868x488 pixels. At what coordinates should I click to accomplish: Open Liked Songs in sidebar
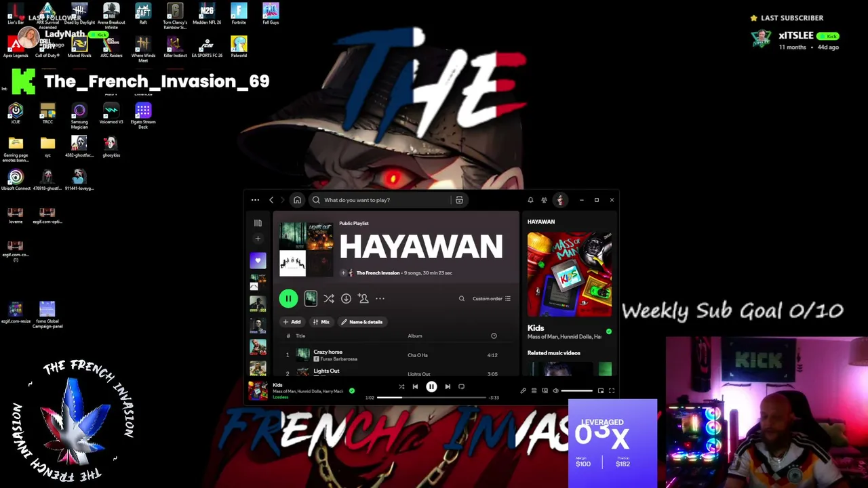258,260
